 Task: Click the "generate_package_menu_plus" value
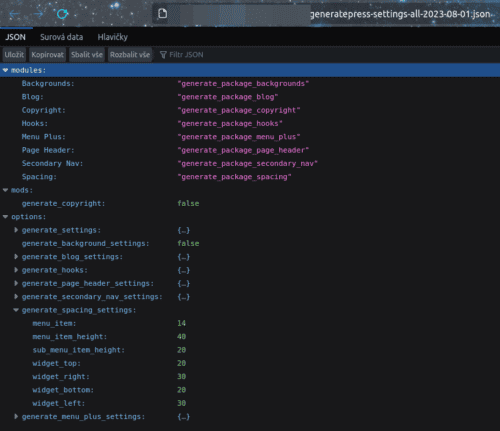coord(239,137)
